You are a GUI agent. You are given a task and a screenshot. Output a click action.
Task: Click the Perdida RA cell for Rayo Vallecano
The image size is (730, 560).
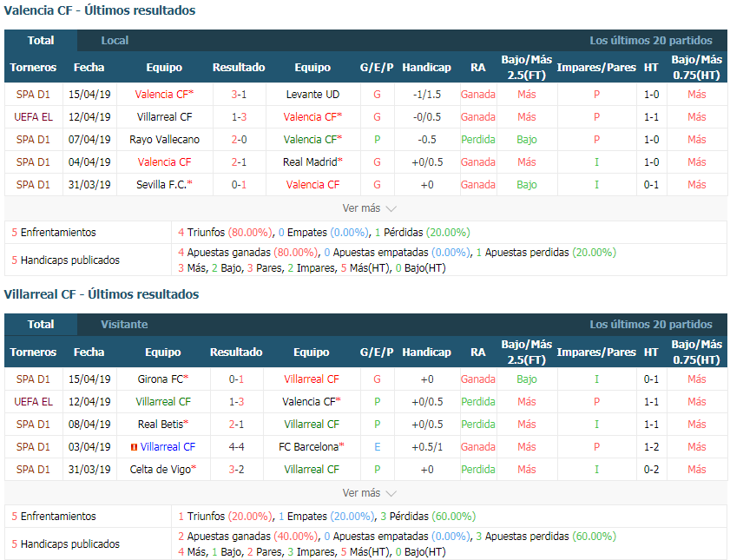pos(478,140)
